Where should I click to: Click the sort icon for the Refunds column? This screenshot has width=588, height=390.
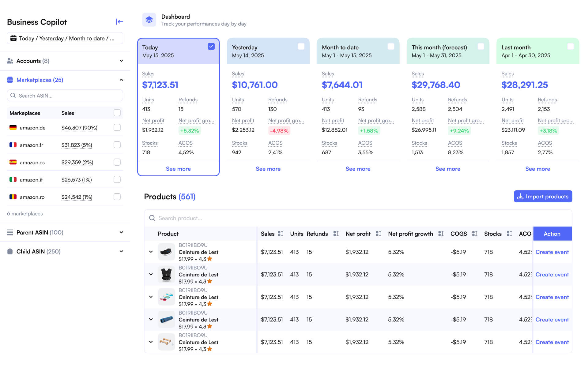click(x=336, y=234)
